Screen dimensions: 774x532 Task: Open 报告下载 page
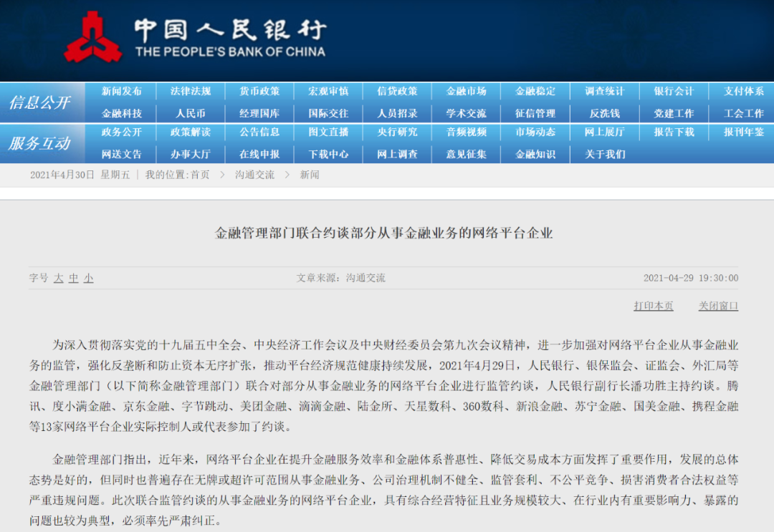[x=674, y=132]
